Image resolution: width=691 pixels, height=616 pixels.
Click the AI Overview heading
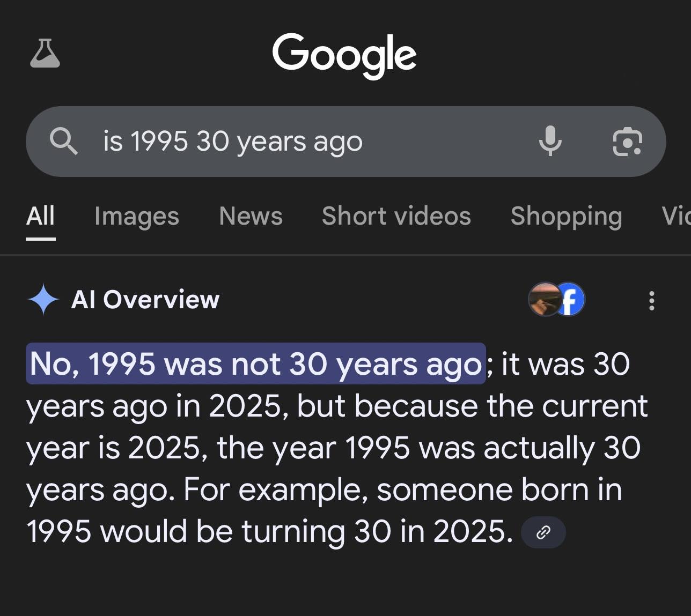coord(145,299)
